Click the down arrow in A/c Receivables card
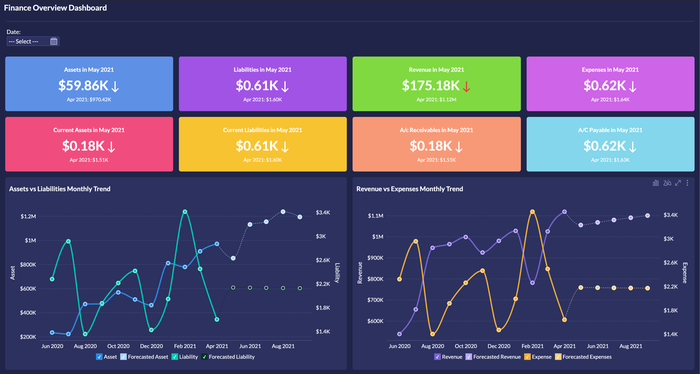 459,146
